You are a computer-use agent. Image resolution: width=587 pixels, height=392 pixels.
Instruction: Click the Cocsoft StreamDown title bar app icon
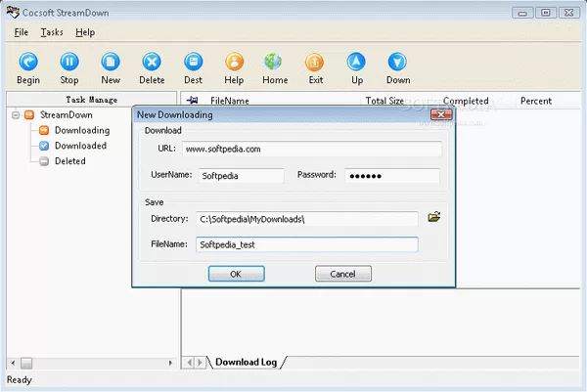pos(13,12)
